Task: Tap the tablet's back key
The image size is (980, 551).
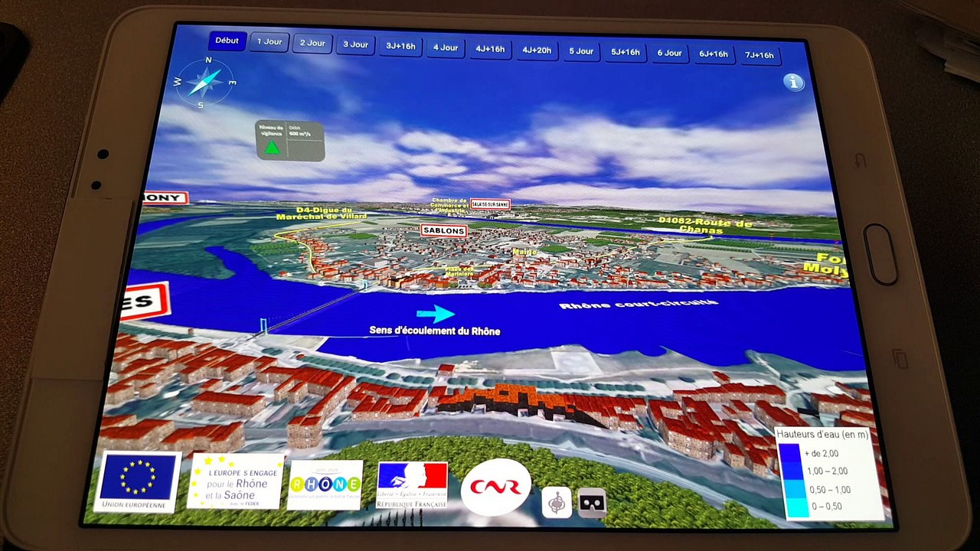Action: coord(861,161)
